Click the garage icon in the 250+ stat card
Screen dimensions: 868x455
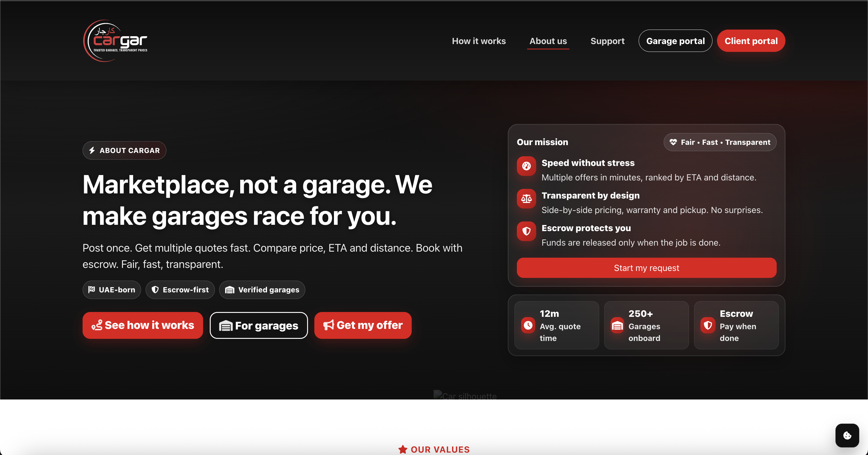pyautogui.click(x=618, y=325)
